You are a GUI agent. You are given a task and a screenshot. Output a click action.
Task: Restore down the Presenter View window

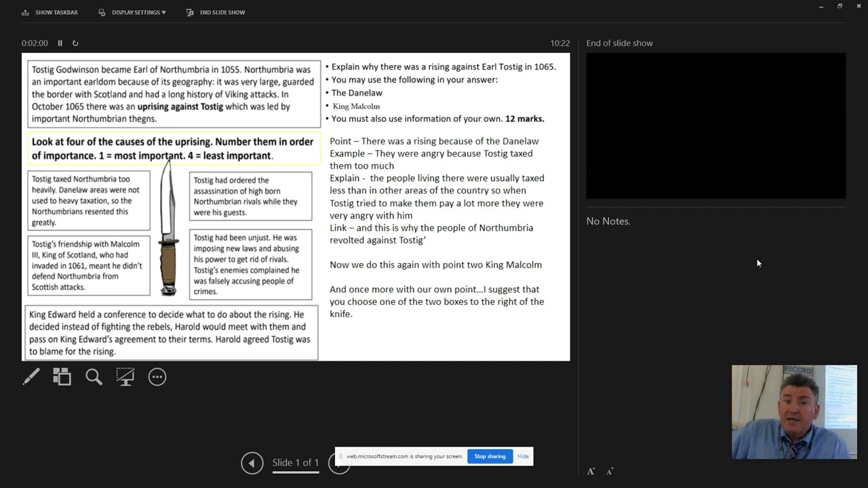coord(840,6)
